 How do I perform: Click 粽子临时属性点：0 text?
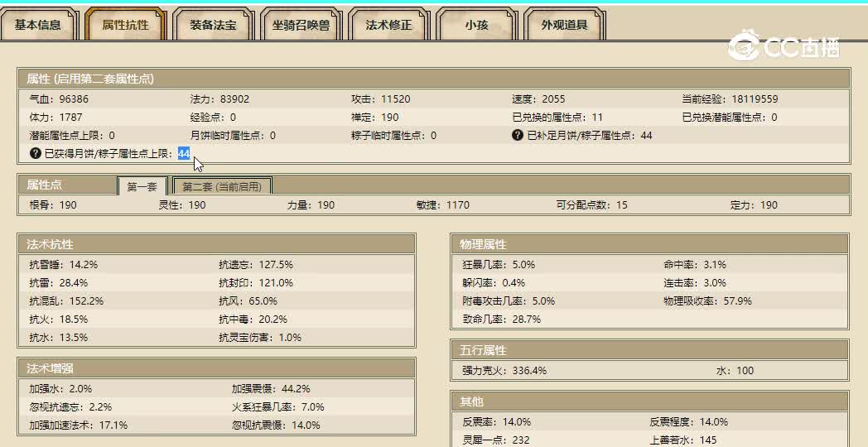(393, 136)
